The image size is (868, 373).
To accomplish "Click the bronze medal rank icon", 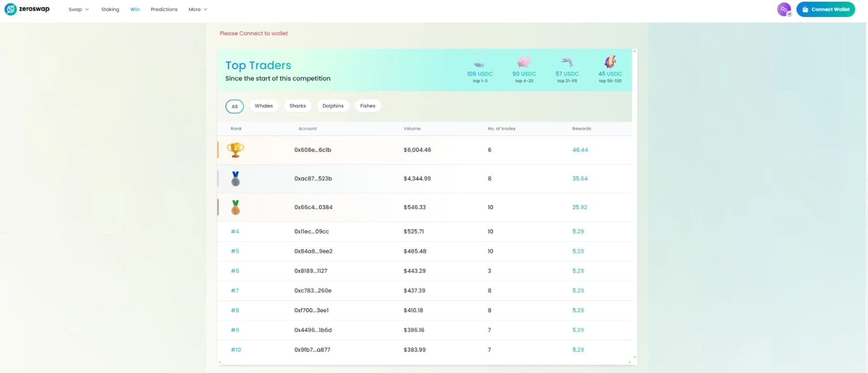I will coord(235,207).
